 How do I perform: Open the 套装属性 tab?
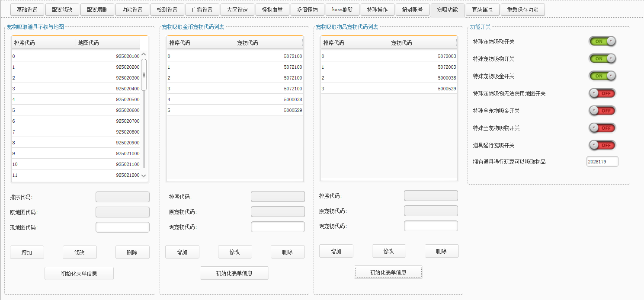[x=482, y=10]
